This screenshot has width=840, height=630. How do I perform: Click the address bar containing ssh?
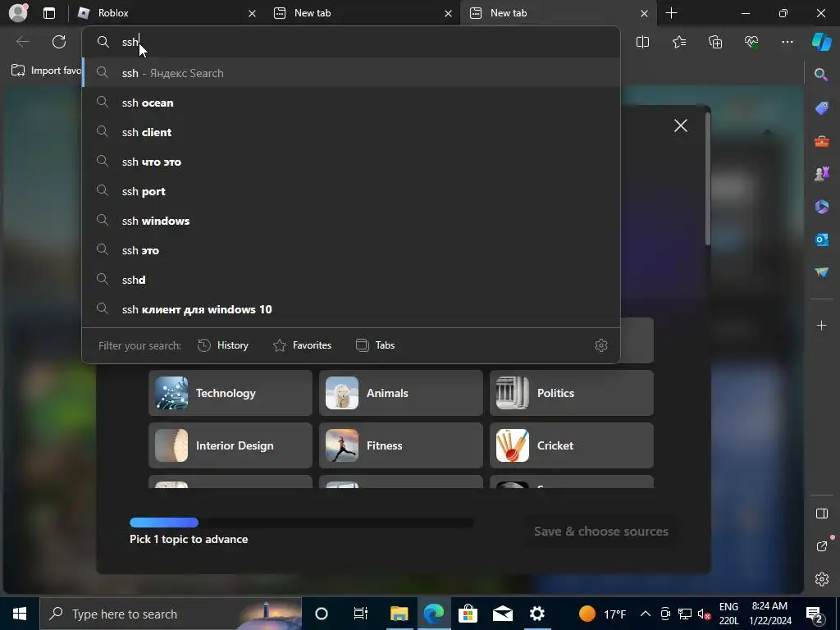tap(351, 42)
